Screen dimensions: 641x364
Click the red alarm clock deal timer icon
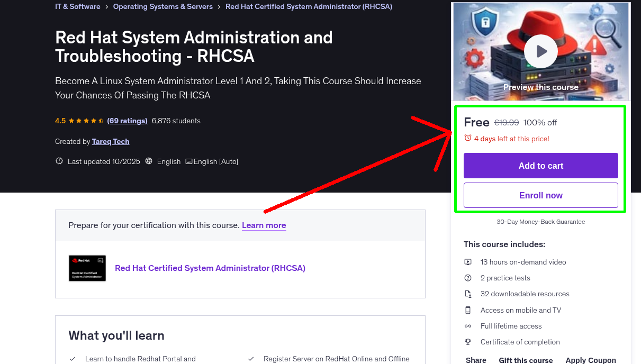coord(467,138)
